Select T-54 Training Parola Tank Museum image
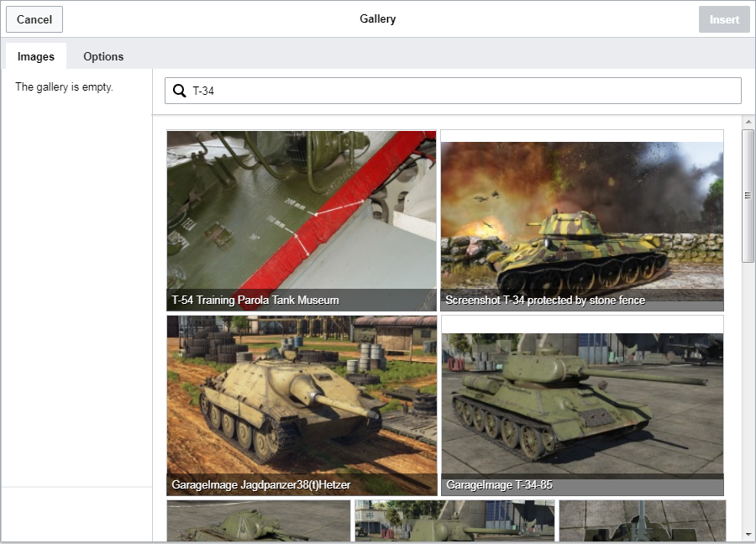 point(302,221)
